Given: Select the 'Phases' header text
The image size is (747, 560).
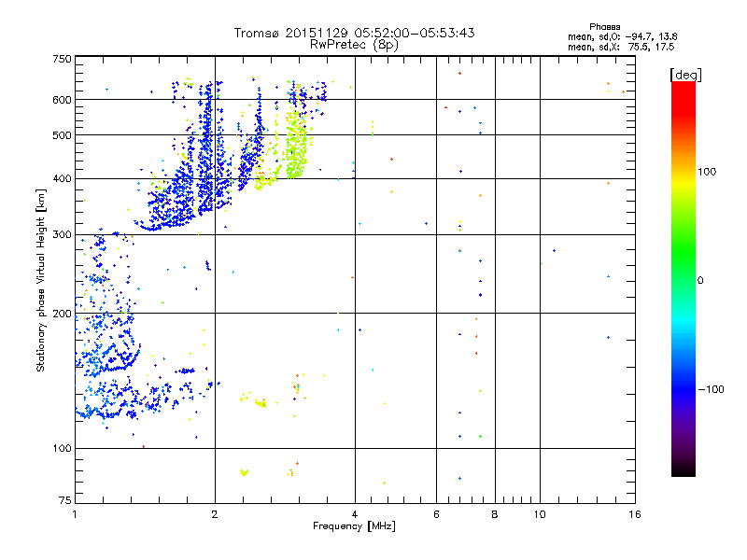Looking at the screenshot, I should 604,27.
